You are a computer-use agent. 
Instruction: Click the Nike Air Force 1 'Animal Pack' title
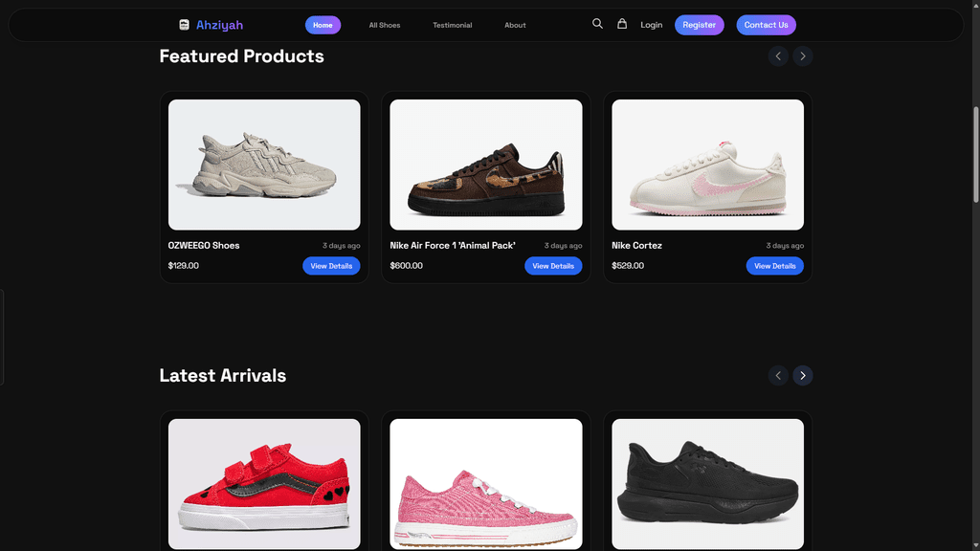[453, 246]
